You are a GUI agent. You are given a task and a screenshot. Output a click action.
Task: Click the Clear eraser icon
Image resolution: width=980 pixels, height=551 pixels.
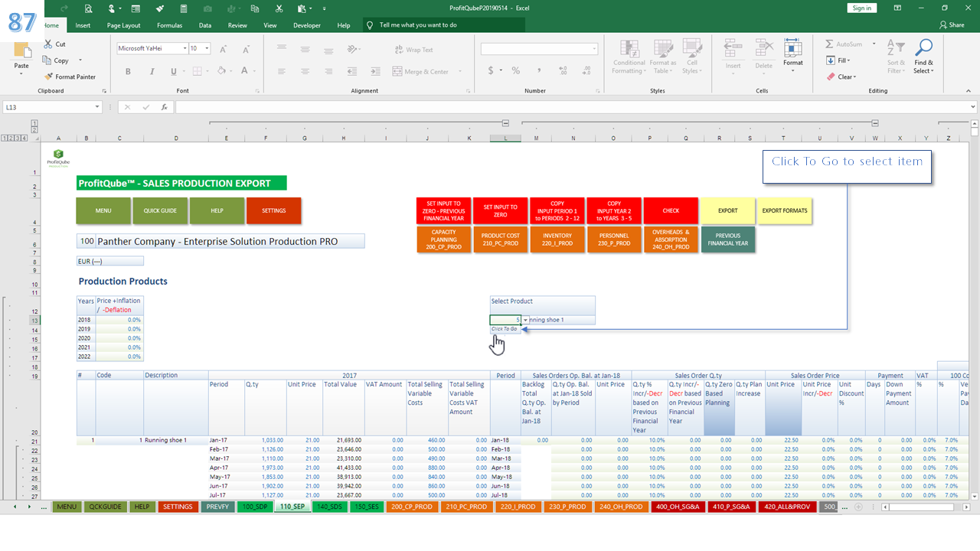[831, 77]
